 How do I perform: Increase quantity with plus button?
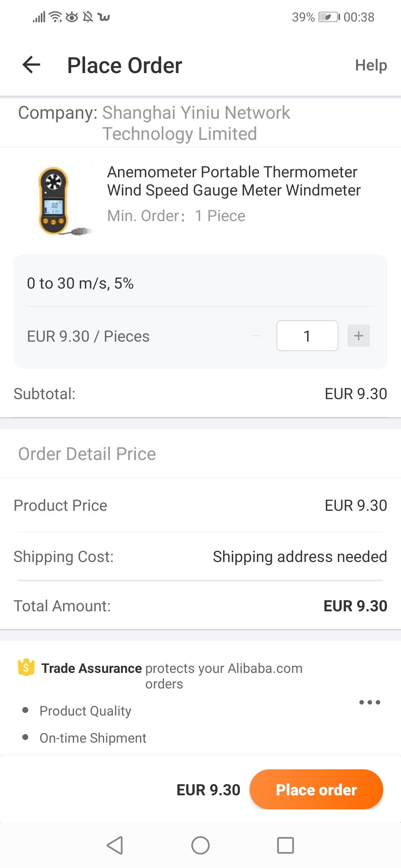click(x=358, y=336)
